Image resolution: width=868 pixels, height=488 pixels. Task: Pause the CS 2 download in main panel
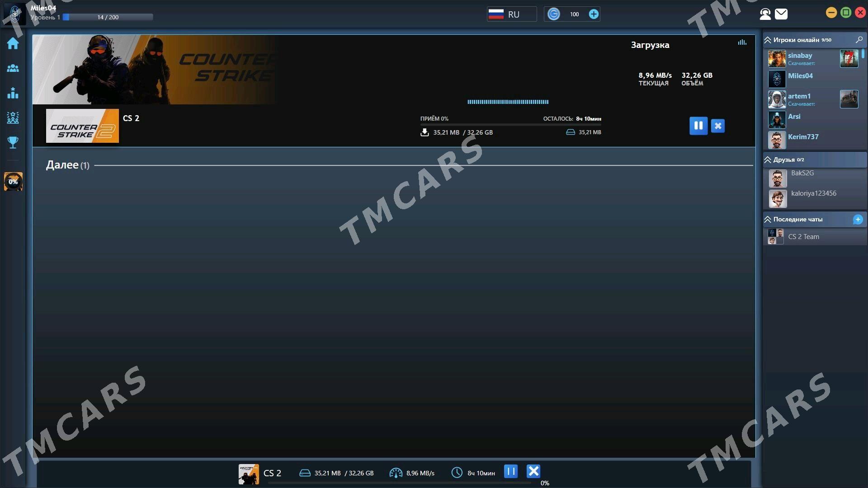point(698,126)
